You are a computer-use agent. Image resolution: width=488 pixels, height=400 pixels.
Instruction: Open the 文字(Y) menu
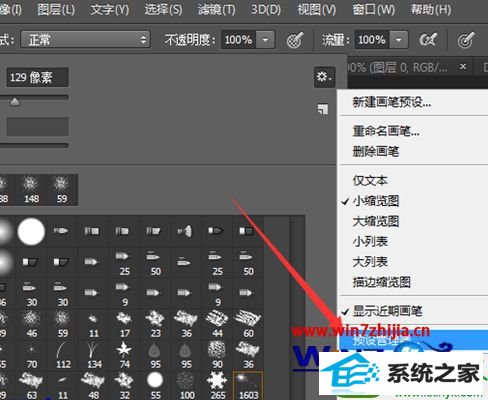click(110, 10)
